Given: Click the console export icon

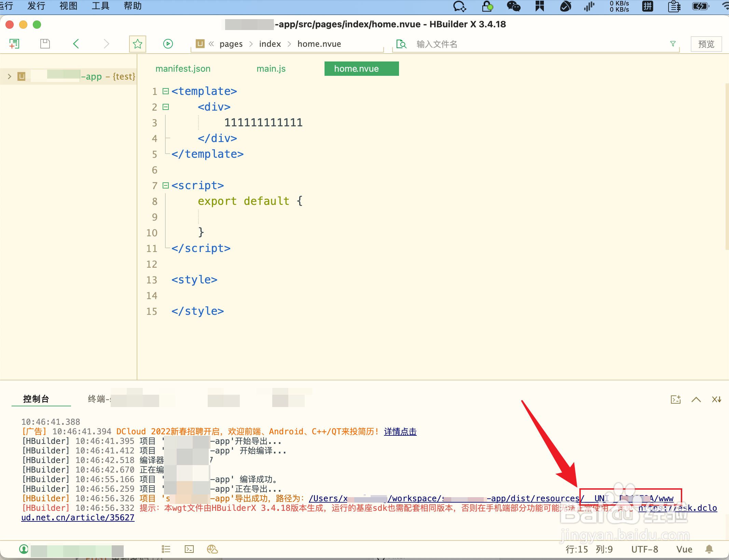Looking at the screenshot, I should pos(676,399).
